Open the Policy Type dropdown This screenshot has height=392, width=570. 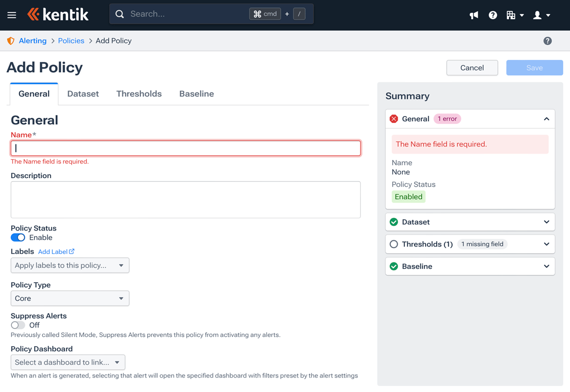pyautogui.click(x=70, y=298)
